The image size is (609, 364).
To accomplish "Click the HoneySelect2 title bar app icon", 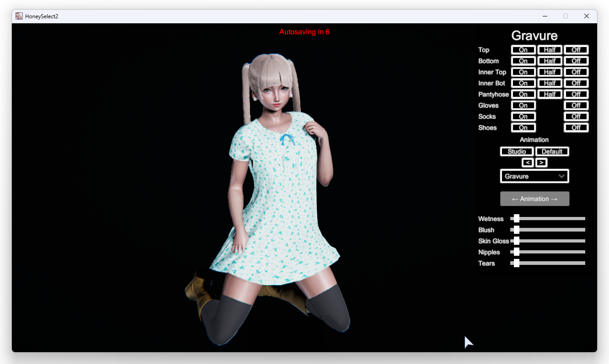I will pos(19,16).
